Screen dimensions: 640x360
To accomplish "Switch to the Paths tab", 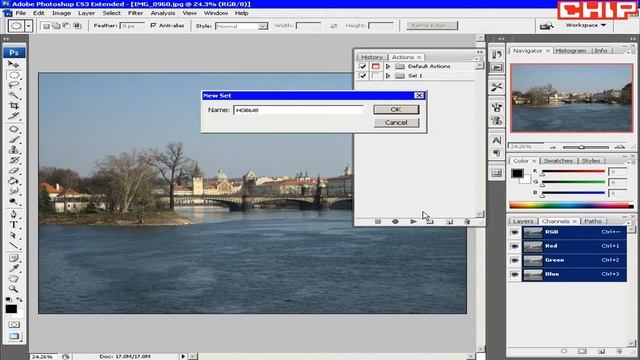I will tap(593, 221).
